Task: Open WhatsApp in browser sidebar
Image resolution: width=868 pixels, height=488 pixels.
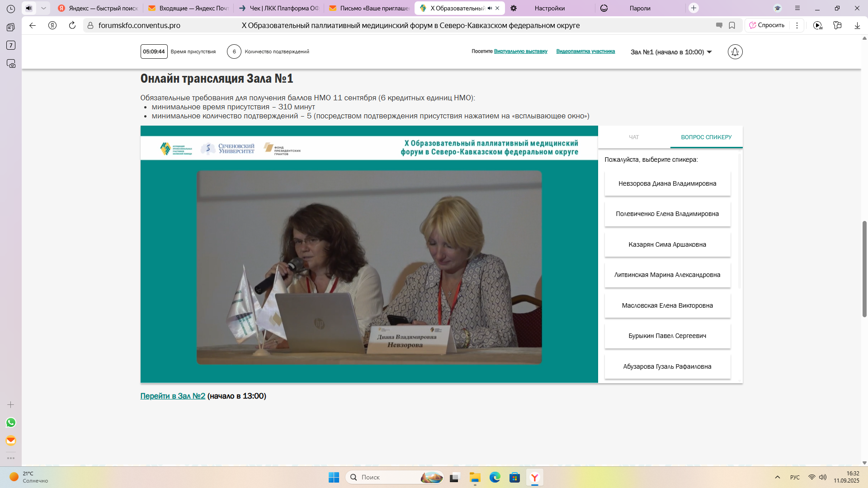Action: (11, 422)
